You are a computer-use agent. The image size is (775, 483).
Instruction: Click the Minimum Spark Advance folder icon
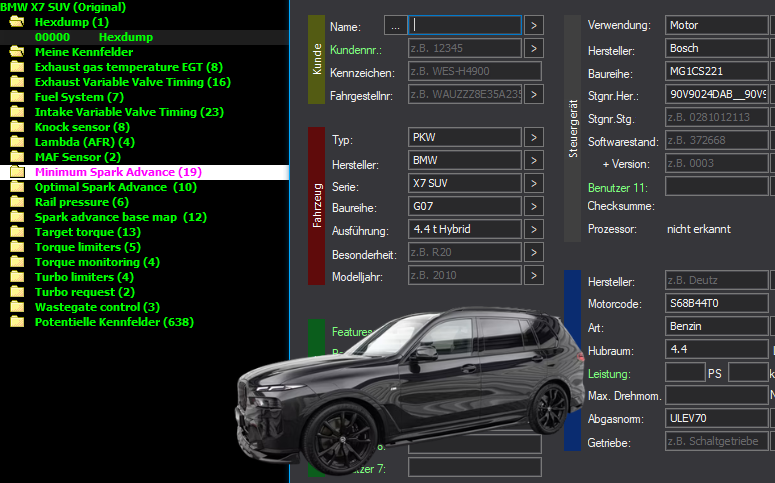pos(17,172)
